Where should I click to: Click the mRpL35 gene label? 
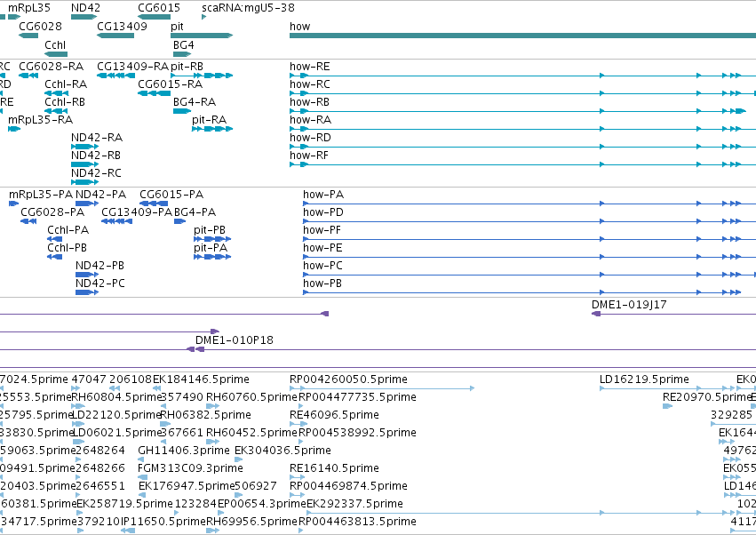tap(29, 8)
